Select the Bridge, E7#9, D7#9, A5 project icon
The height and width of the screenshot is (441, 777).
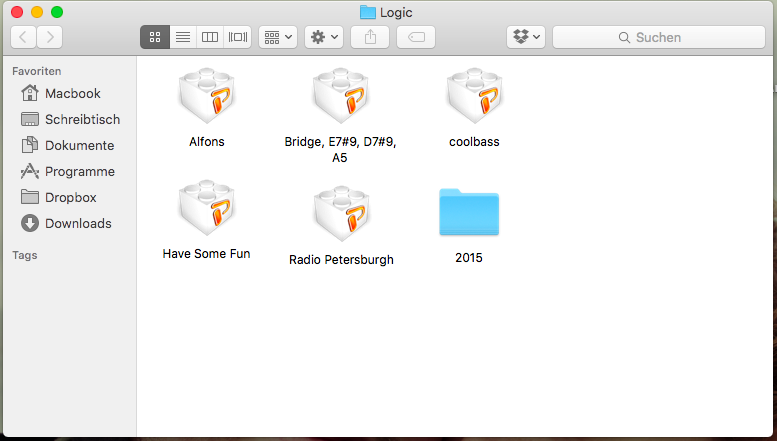(x=340, y=96)
